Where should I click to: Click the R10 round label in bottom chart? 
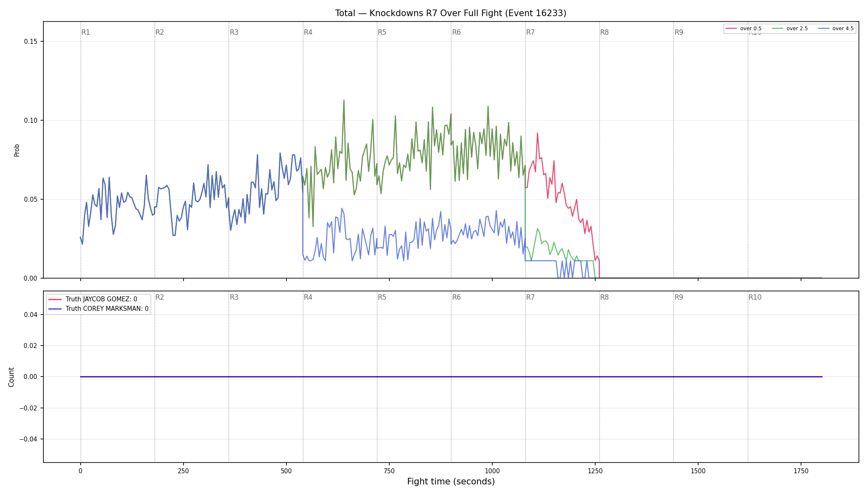pyautogui.click(x=755, y=297)
